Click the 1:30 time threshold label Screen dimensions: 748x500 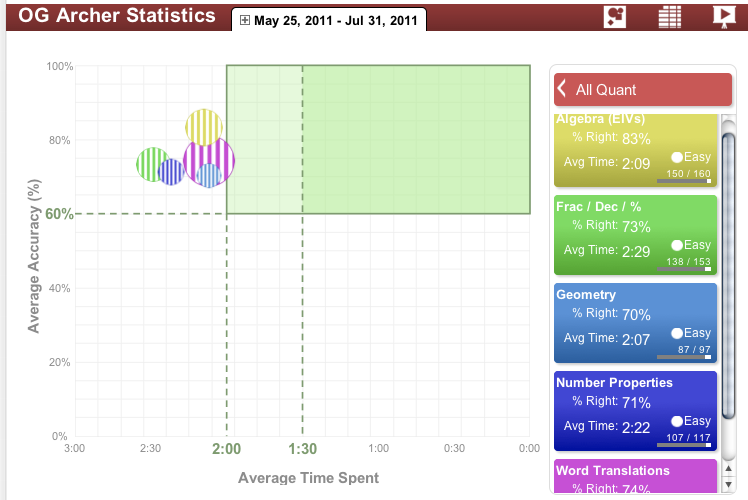pos(302,448)
